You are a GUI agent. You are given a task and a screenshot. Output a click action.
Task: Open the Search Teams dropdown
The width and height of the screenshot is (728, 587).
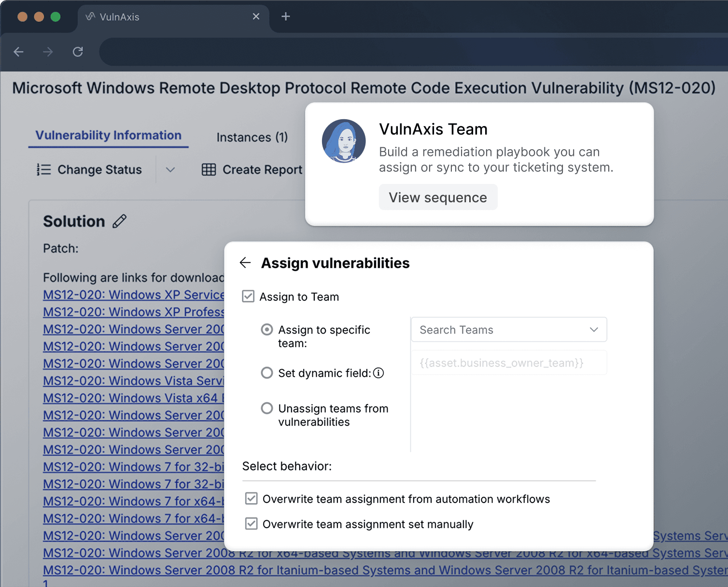pyautogui.click(x=509, y=330)
